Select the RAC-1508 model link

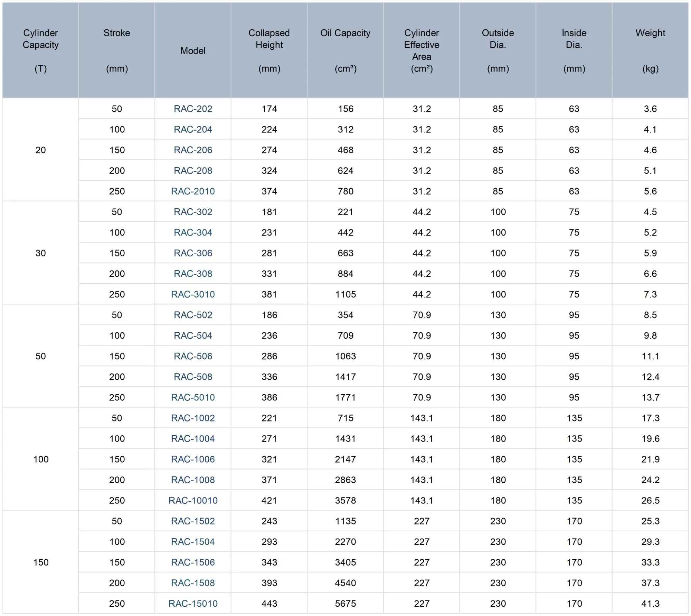tap(193, 583)
